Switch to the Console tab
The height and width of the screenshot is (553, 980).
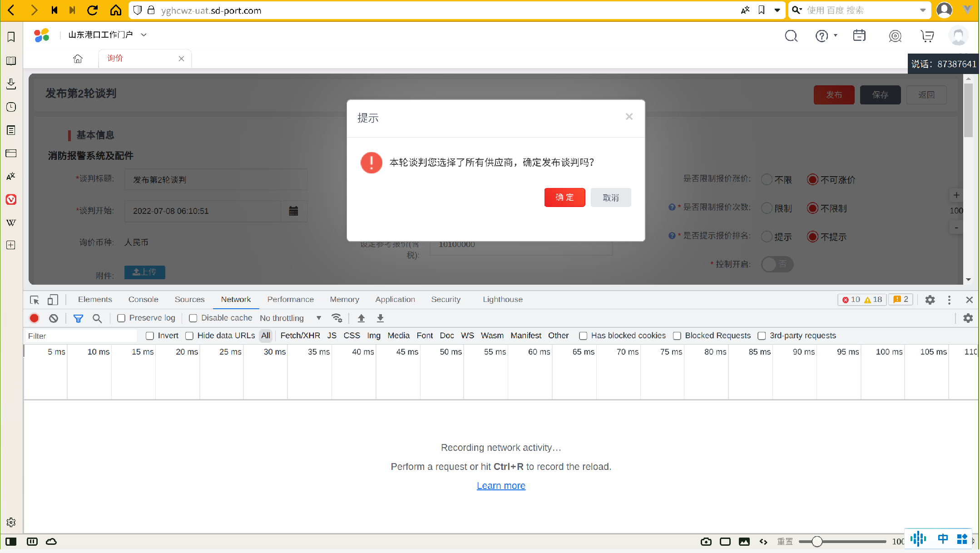click(x=143, y=299)
